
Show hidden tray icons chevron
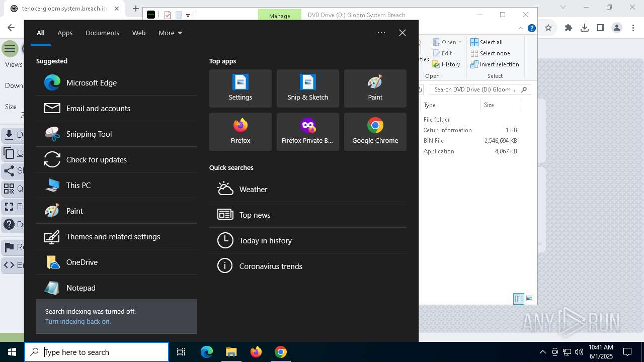542,352
